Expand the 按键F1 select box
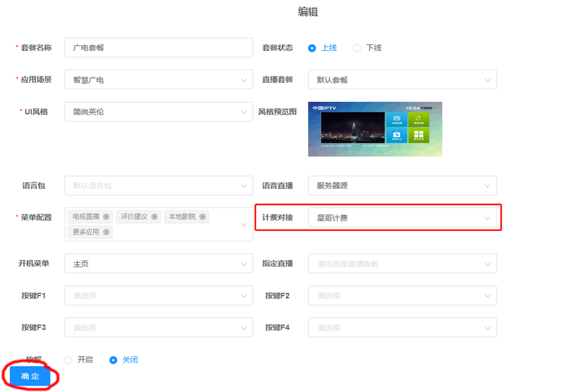Screen dimensions: 583x392 158,295
